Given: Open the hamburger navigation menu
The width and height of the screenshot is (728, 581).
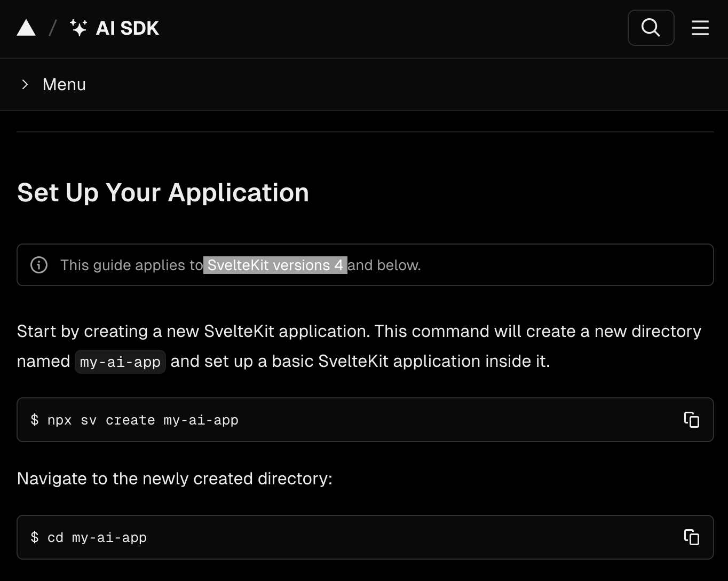Looking at the screenshot, I should point(700,28).
